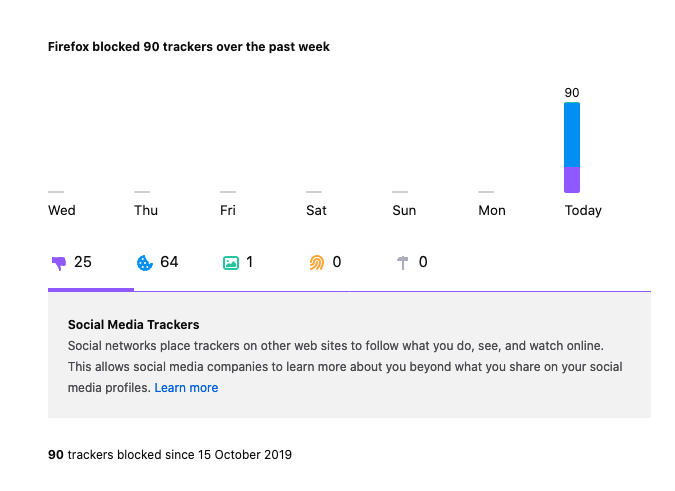This screenshot has width=675, height=491.
Task: Click the orange fingerprint fingerprinters icon
Action: coord(317,263)
